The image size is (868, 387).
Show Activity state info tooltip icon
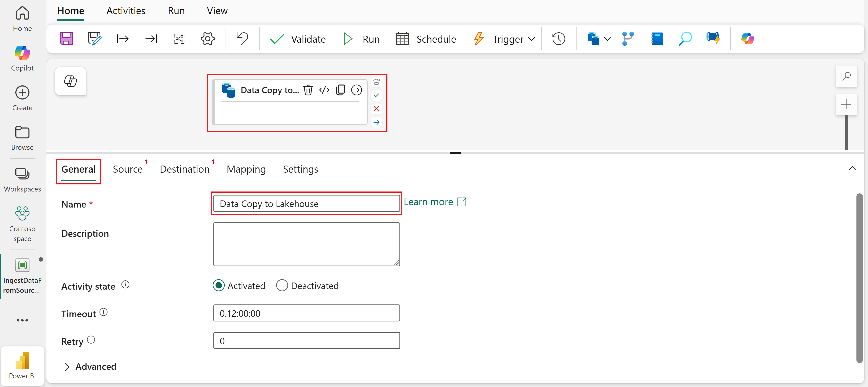[125, 285]
